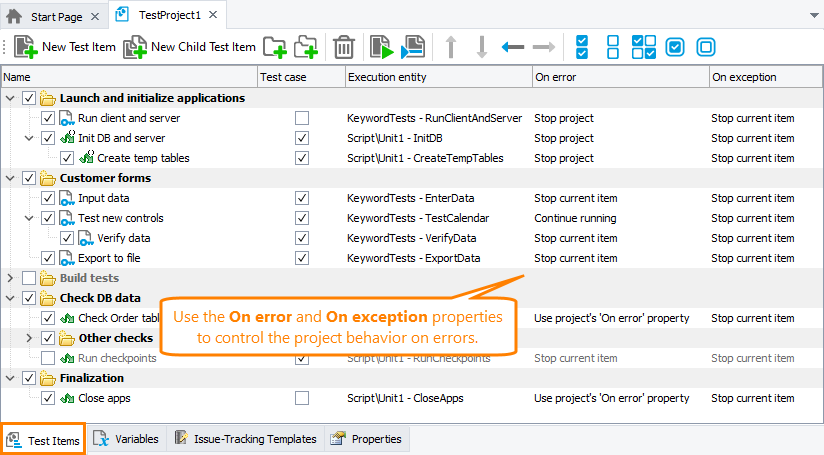Collapse Launch and initialize applications group
Viewport: 824px width, 455px height.
point(10,98)
